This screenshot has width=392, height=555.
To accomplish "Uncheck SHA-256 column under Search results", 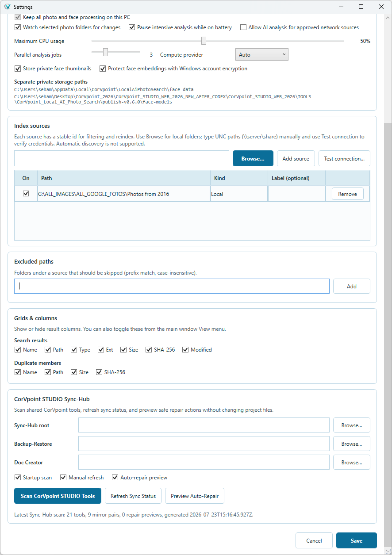I will 148,350.
